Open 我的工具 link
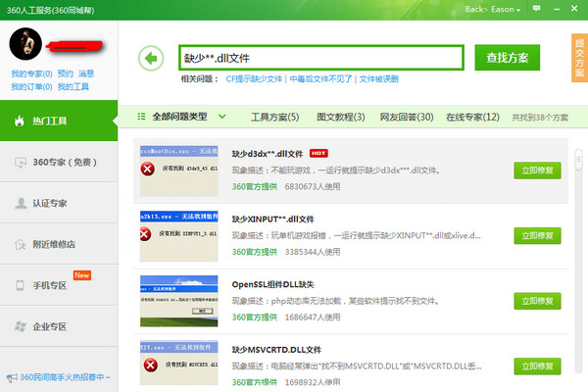Viewport: 588px width, 392px height. pyautogui.click(x=73, y=86)
